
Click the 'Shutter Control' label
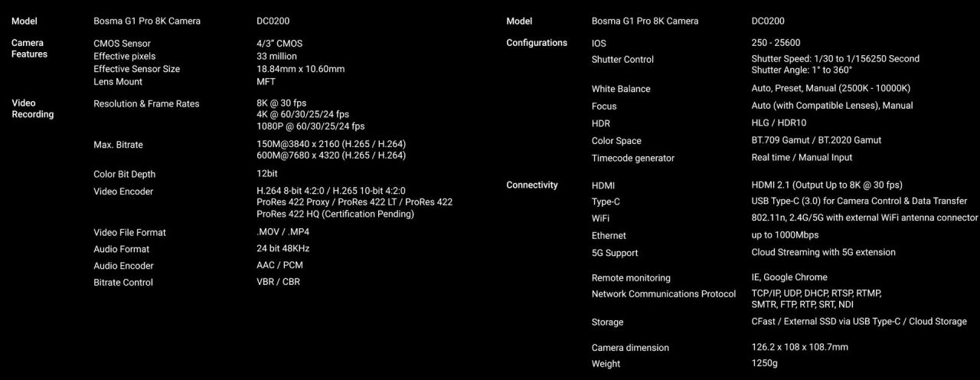(622, 60)
